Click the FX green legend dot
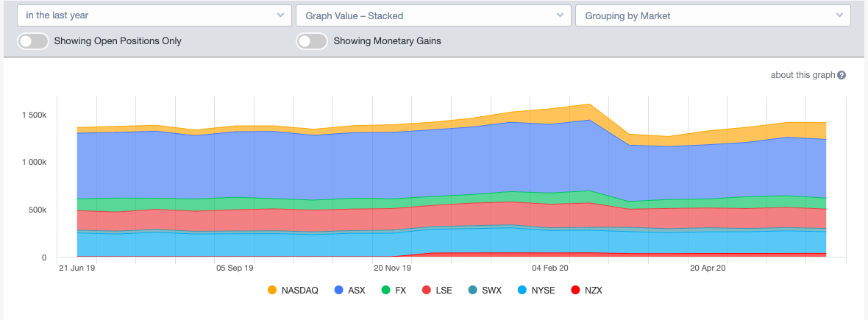The image size is (868, 320). point(385,291)
